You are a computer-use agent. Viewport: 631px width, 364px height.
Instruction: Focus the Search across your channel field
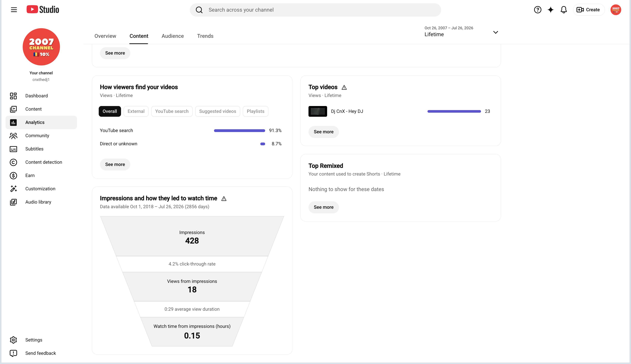(x=315, y=10)
